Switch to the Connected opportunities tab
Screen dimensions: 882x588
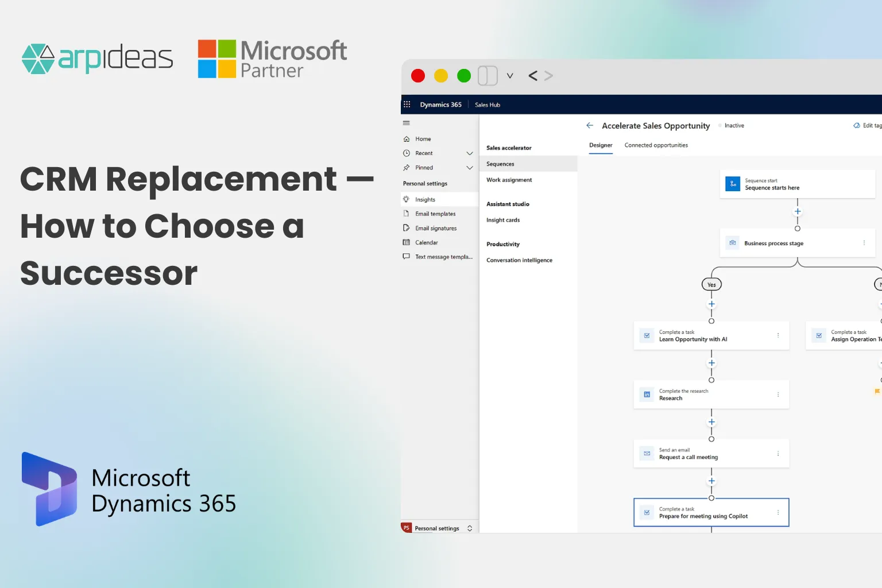pyautogui.click(x=656, y=145)
